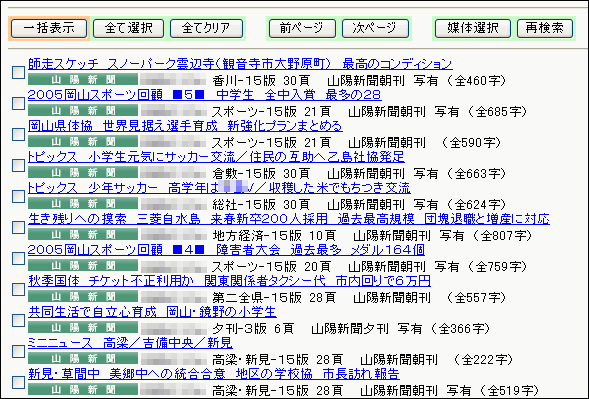The image size is (589, 399).
Task: Click 山陽新聞 badge in 地方経済-15版 row
Action: tap(83, 234)
